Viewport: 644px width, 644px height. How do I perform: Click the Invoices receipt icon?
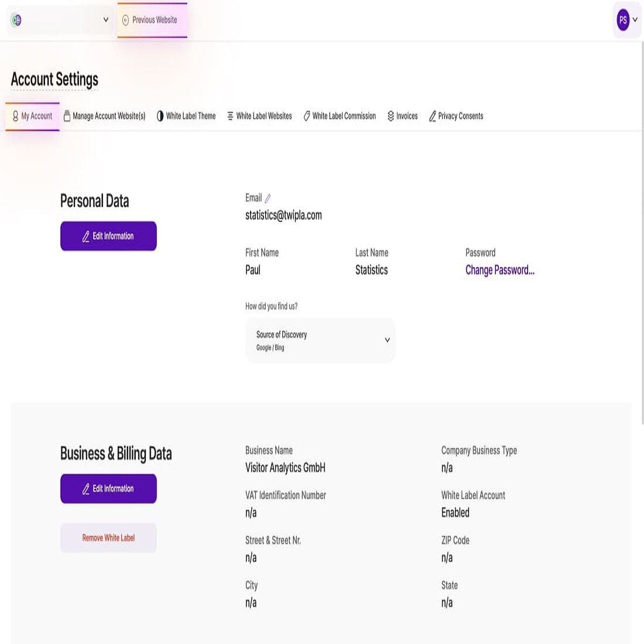point(391,116)
